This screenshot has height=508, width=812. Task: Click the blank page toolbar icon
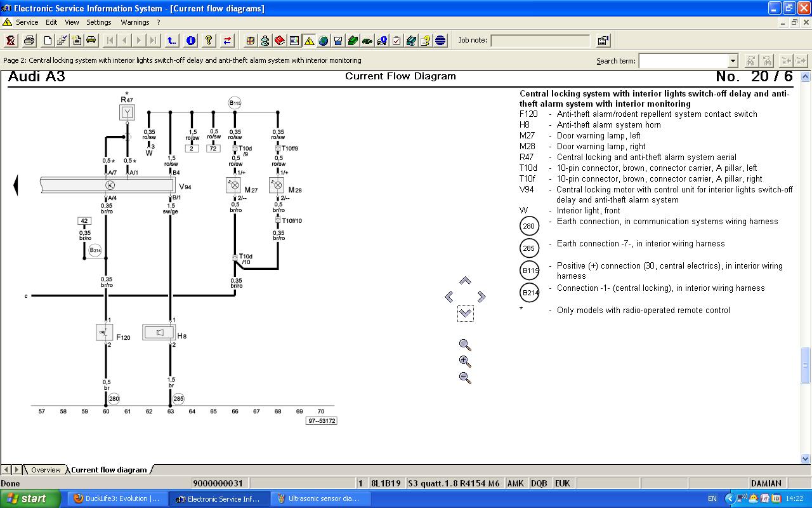48,41
